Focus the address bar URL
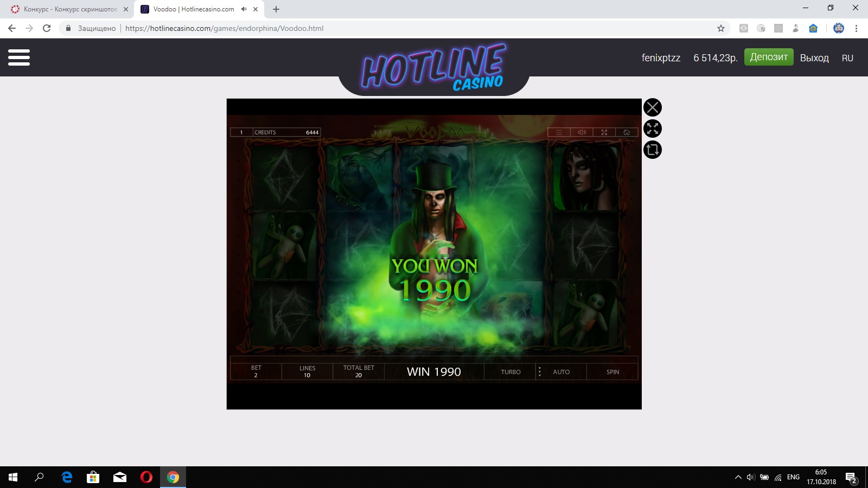This screenshot has height=488, width=868. point(224,28)
